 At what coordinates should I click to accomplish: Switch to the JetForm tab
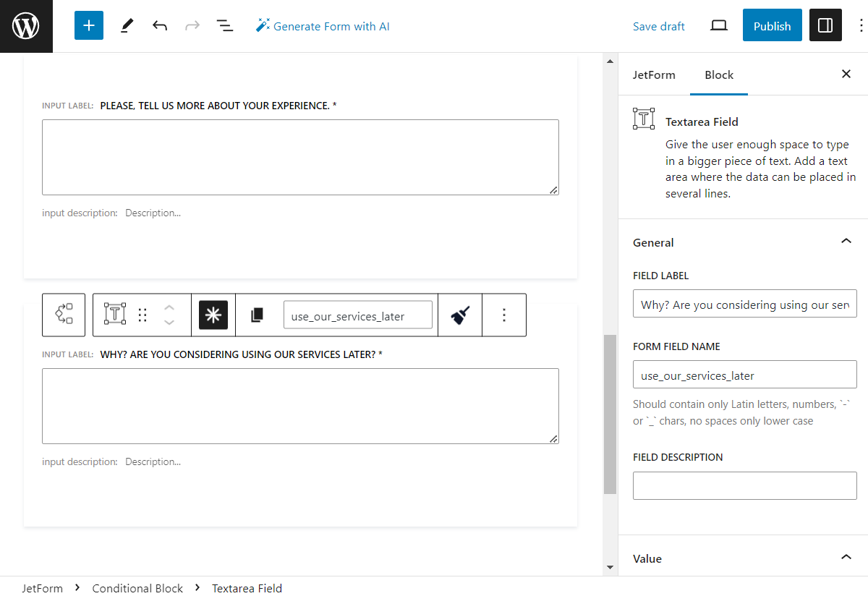(654, 74)
